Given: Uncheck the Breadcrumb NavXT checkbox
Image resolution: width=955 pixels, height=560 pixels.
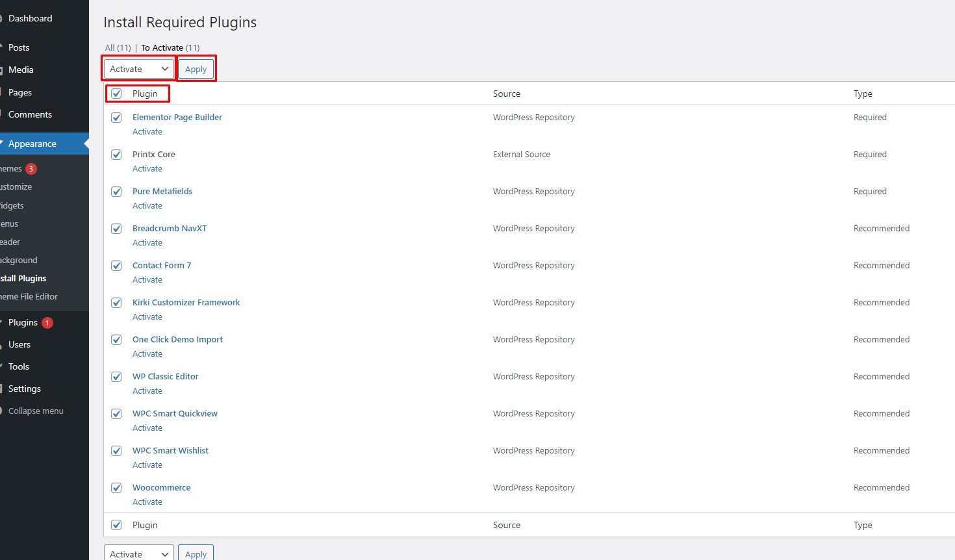Looking at the screenshot, I should click(x=116, y=229).
